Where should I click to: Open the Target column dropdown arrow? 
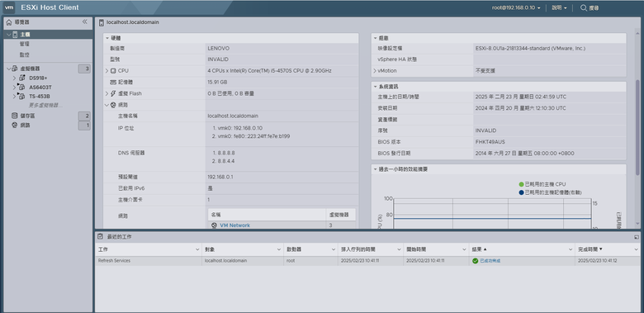point(279,249)
